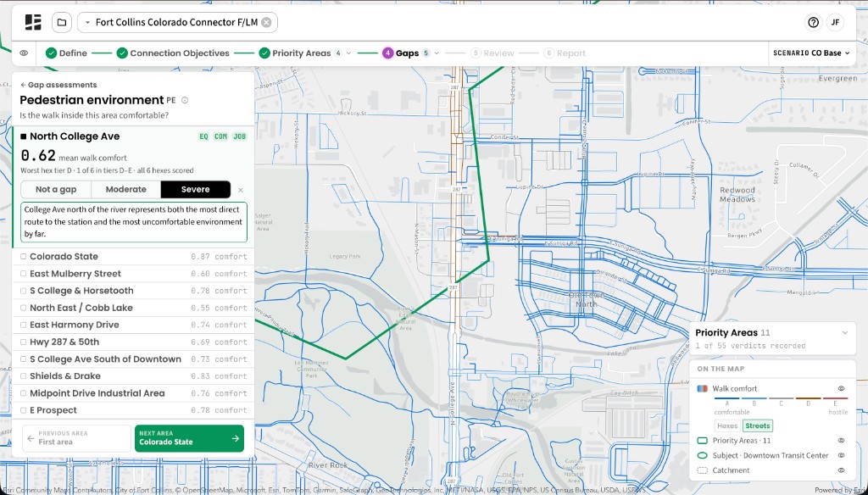Check North East / Cobb Lake area

coord(24,308)
